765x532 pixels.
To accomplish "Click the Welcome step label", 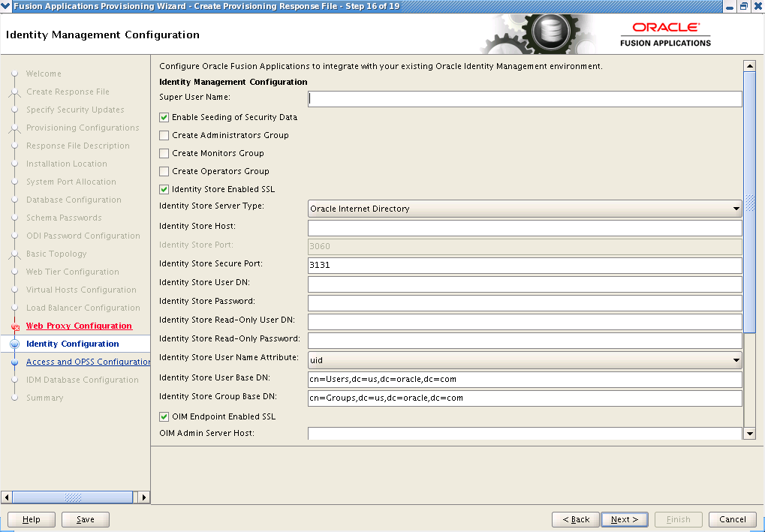I will click(x=44, y=74).
